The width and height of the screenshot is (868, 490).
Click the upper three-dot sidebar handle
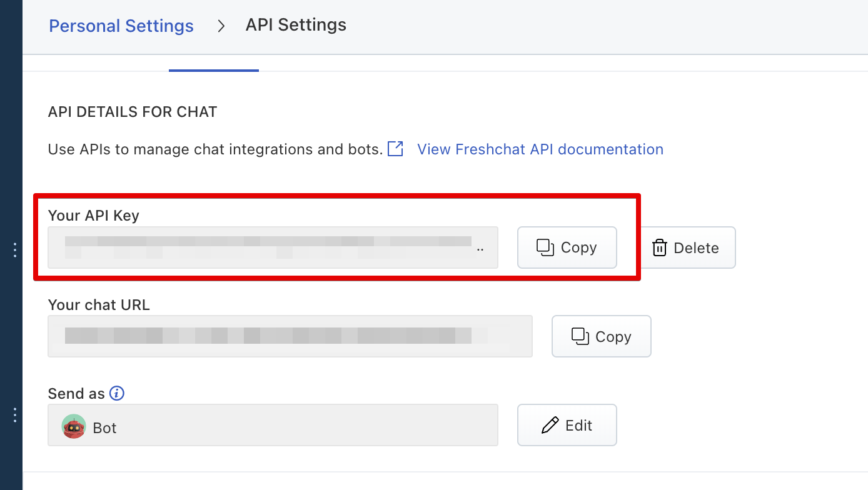[x=15, y=250]
